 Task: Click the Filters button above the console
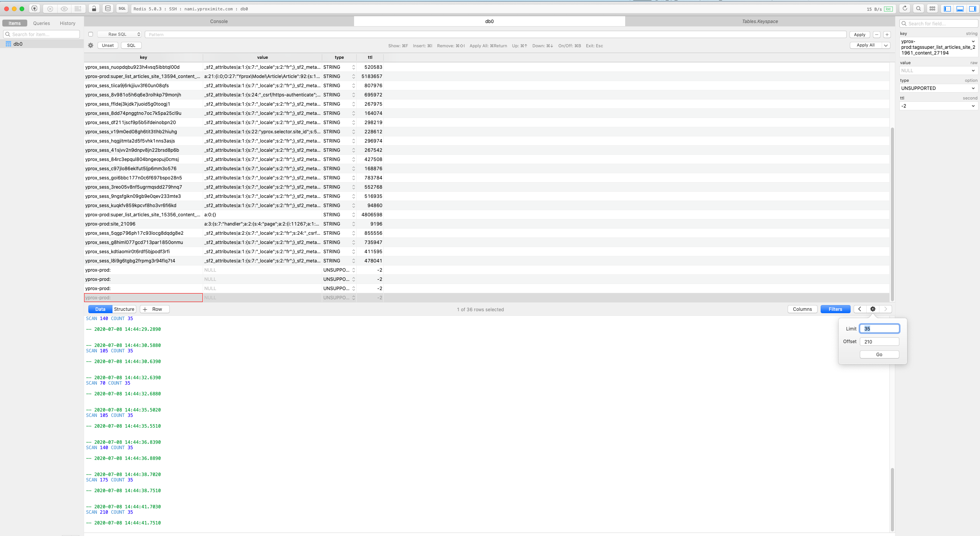[835, 309]
